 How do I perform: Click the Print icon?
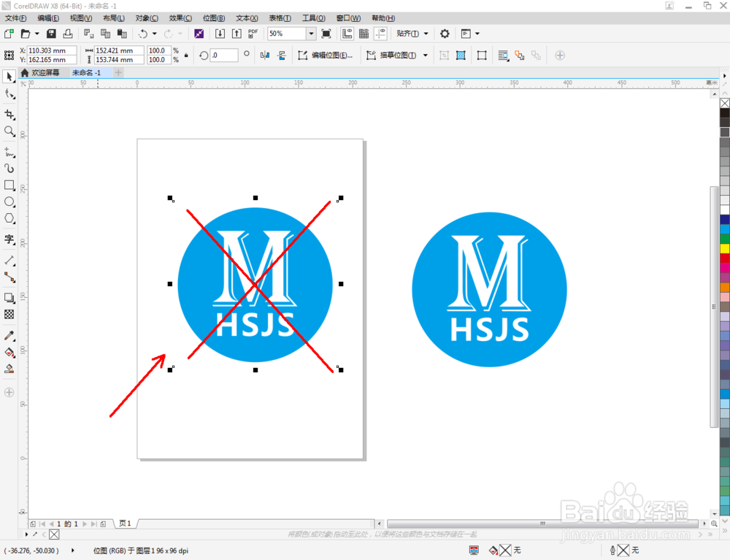[x=68, y=34]
